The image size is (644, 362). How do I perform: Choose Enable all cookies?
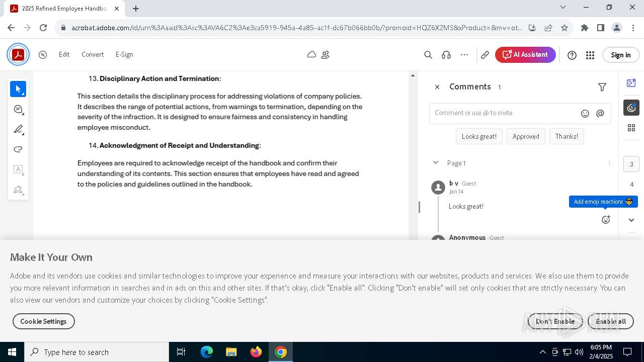tap(611, 321)
